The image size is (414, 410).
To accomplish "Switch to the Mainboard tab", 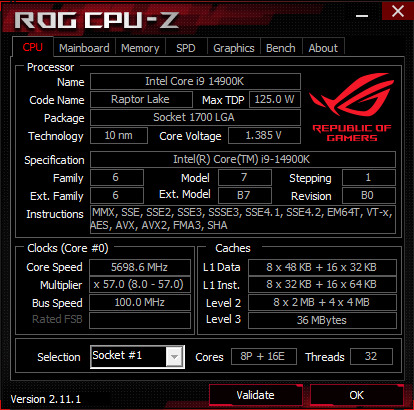I will [x=84, y=48].
